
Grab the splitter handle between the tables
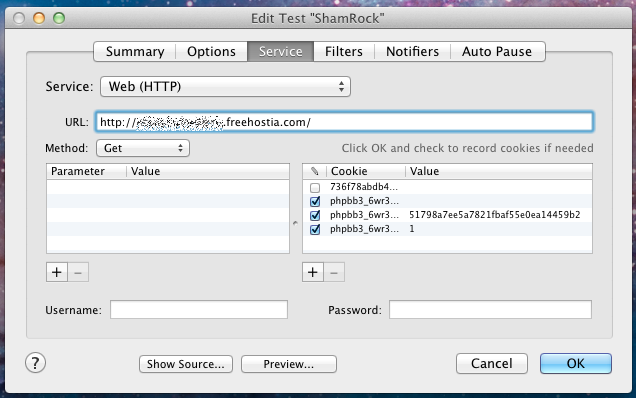pos(295,223)
